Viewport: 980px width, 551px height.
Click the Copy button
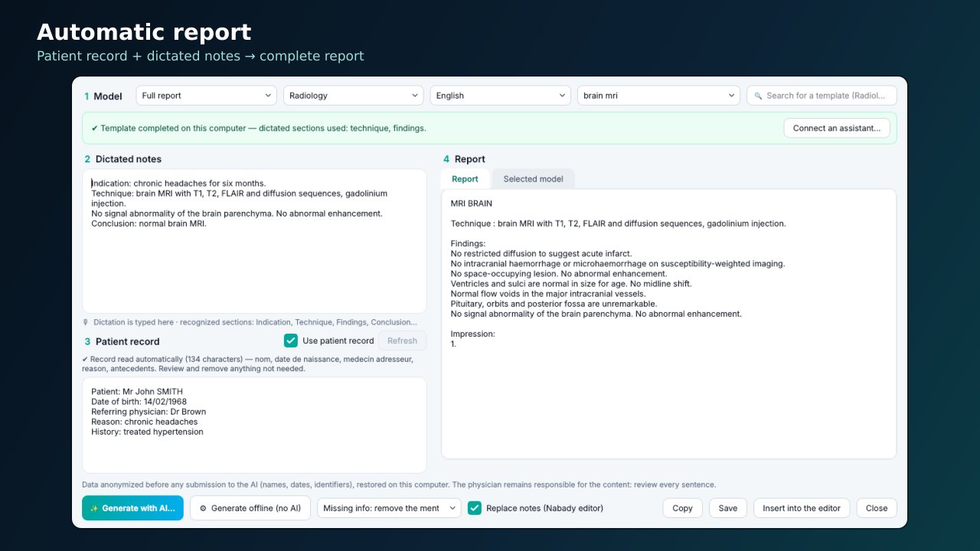[682, 508]
